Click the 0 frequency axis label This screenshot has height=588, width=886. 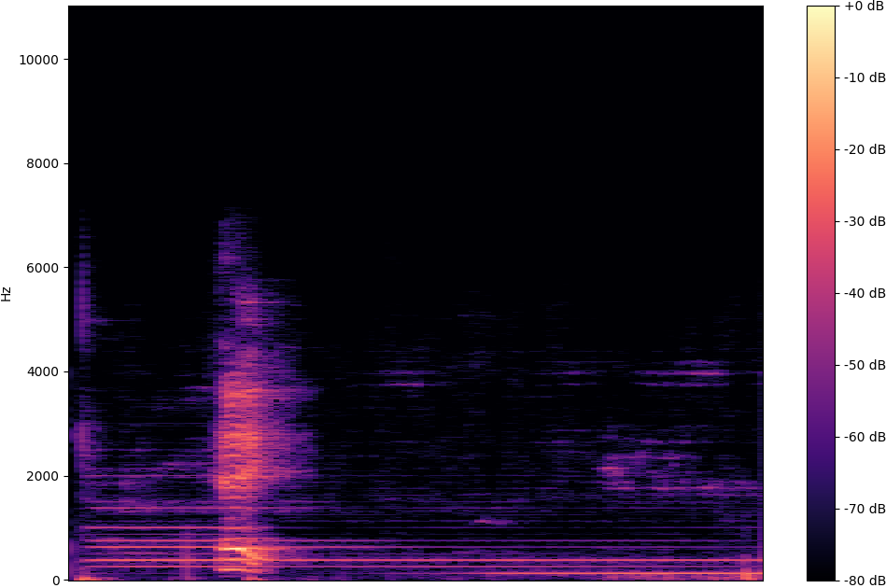click(x=55, y=581)
